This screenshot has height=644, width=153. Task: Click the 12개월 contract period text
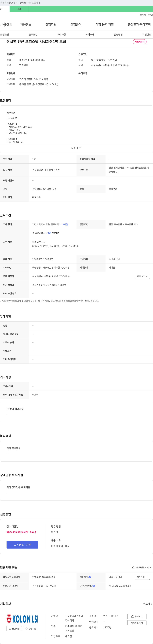pos(65,224)
